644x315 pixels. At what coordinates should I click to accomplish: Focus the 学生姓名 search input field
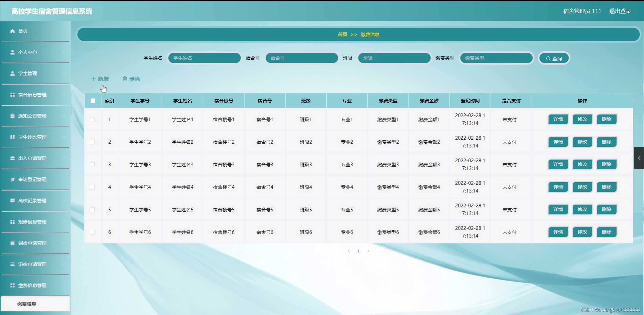(x=204, y=58)
